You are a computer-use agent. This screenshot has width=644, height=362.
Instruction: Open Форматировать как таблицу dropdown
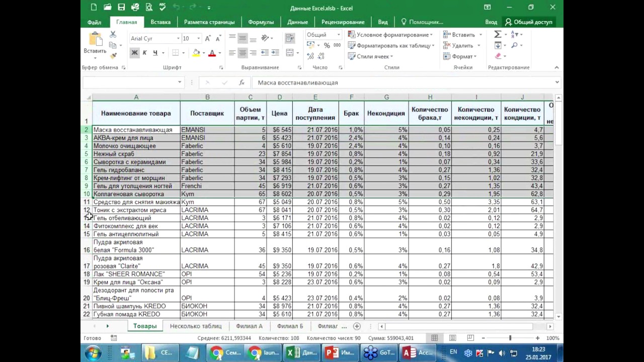pos(391,45)
